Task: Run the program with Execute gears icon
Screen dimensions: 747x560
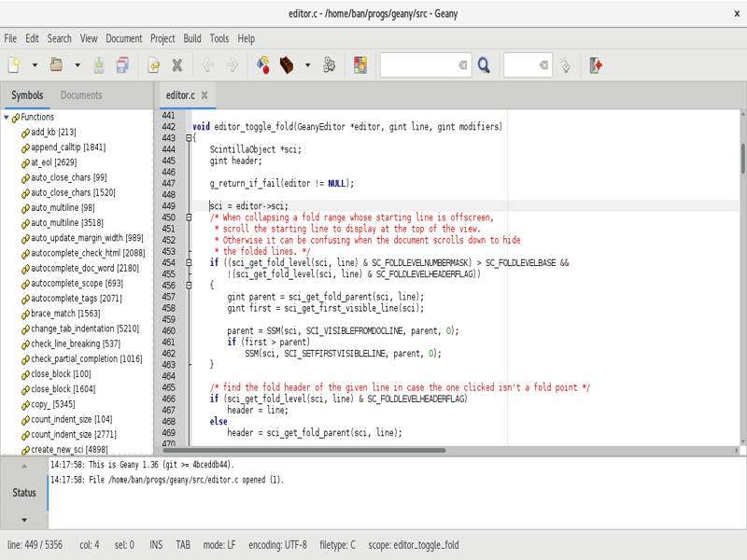Action: click(x=329, y=65)
